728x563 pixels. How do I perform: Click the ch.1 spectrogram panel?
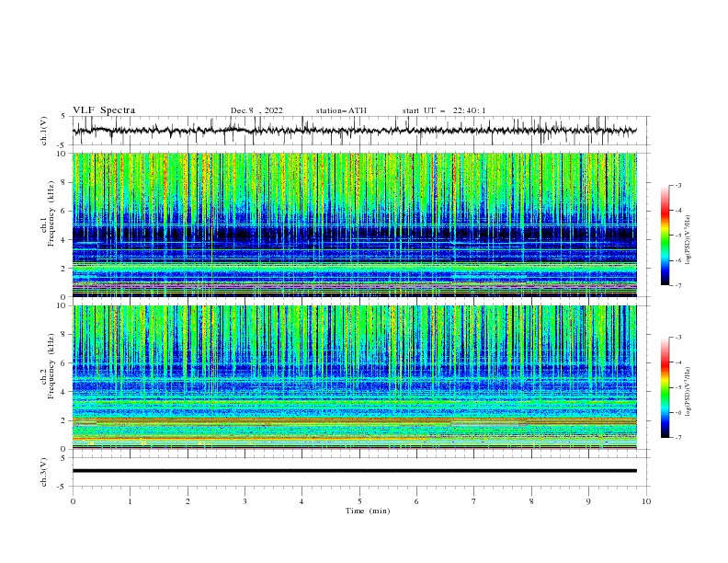click(354, 224)
